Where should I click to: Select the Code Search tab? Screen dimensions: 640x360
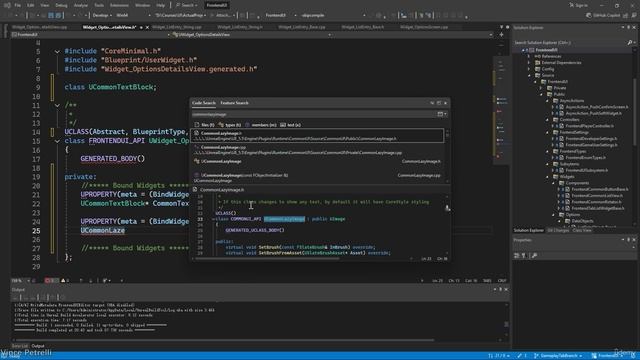204,103
